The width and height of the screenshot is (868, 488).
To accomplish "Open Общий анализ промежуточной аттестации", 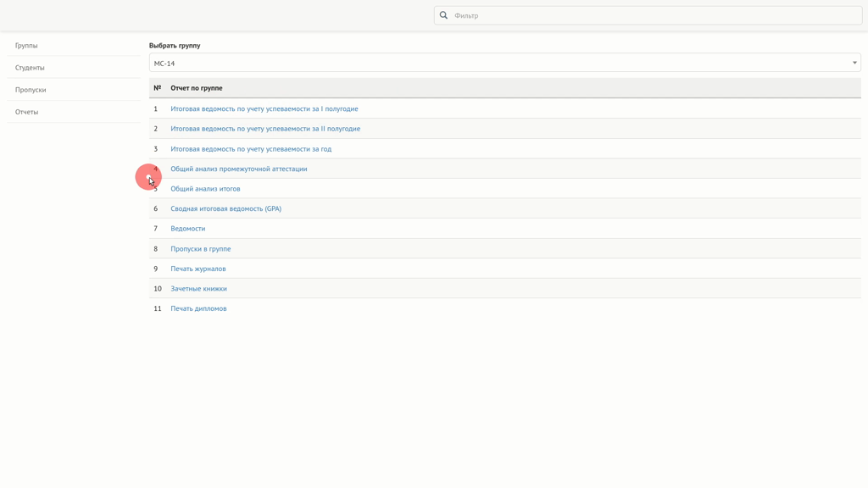I will [238, 169].
